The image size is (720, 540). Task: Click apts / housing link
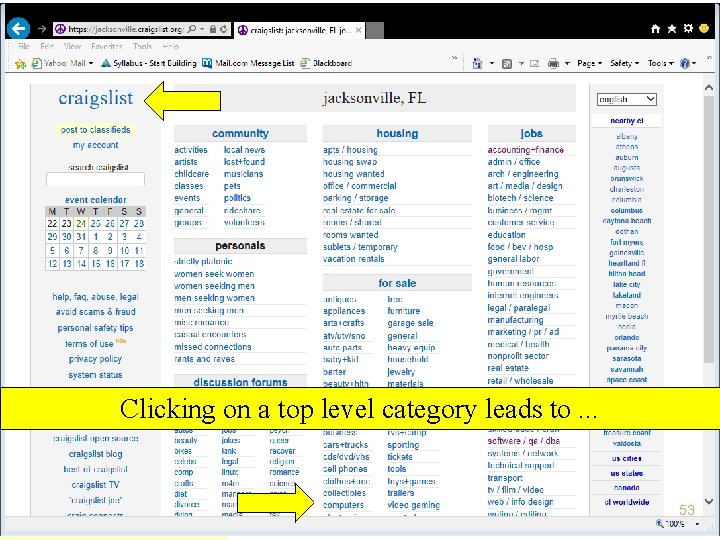pyautogui.click(x=350, y=150)
